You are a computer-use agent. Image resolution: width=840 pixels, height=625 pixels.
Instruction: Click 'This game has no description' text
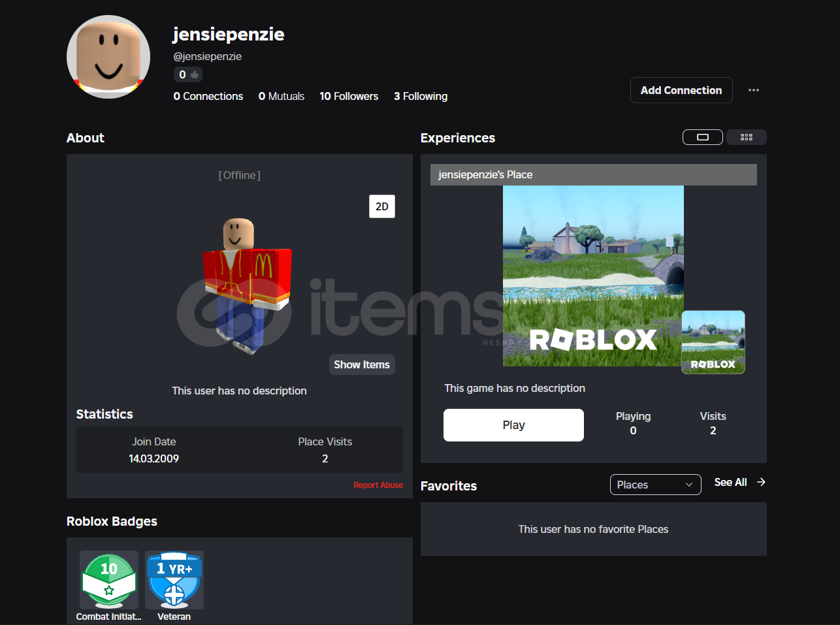pyautogui.click(x=515, y=388)
